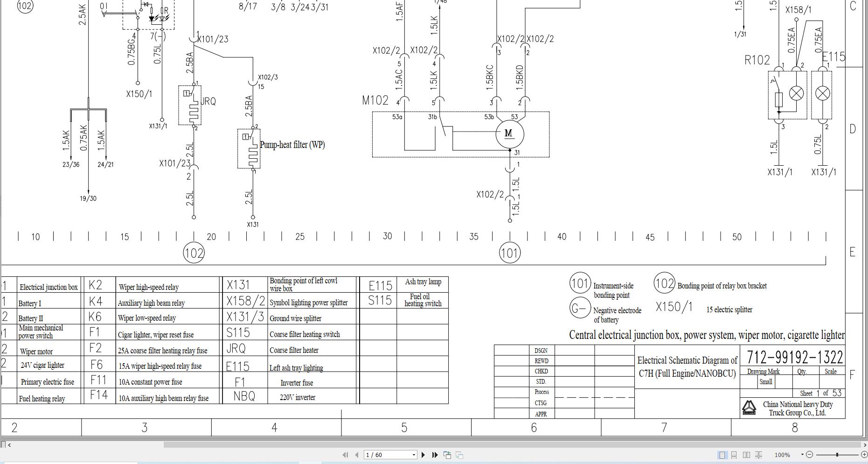868x464 pixels.
Task: Click the K4 table cell
Action: [x=99, y=301]
